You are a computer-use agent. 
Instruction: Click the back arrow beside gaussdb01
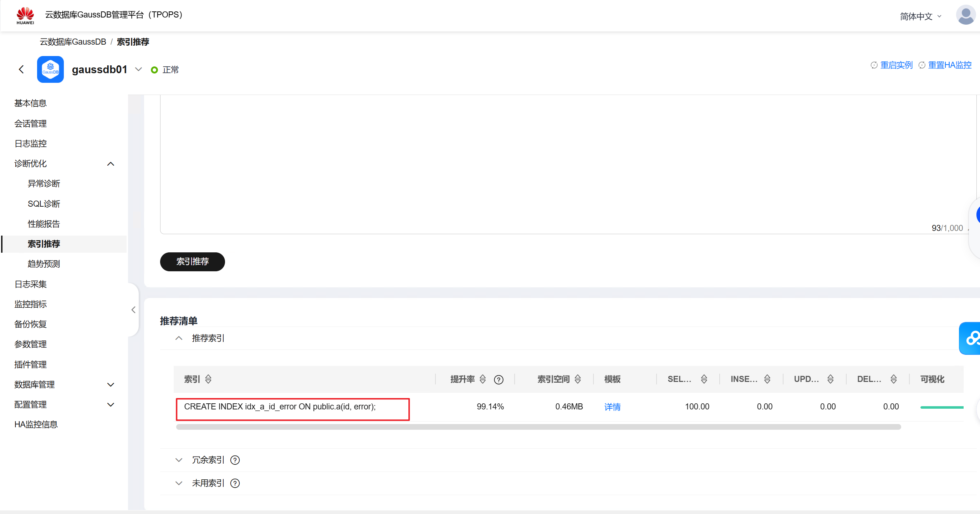click(21, 69)
